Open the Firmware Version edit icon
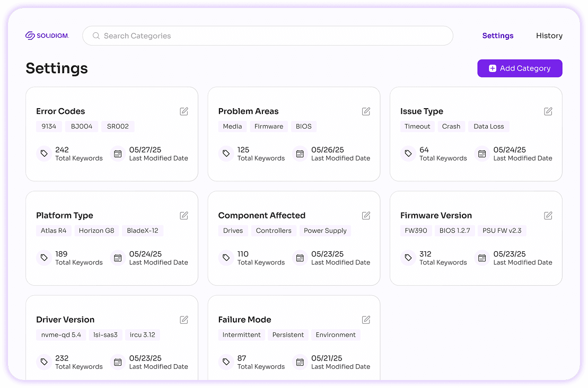 tap(548, 216)
